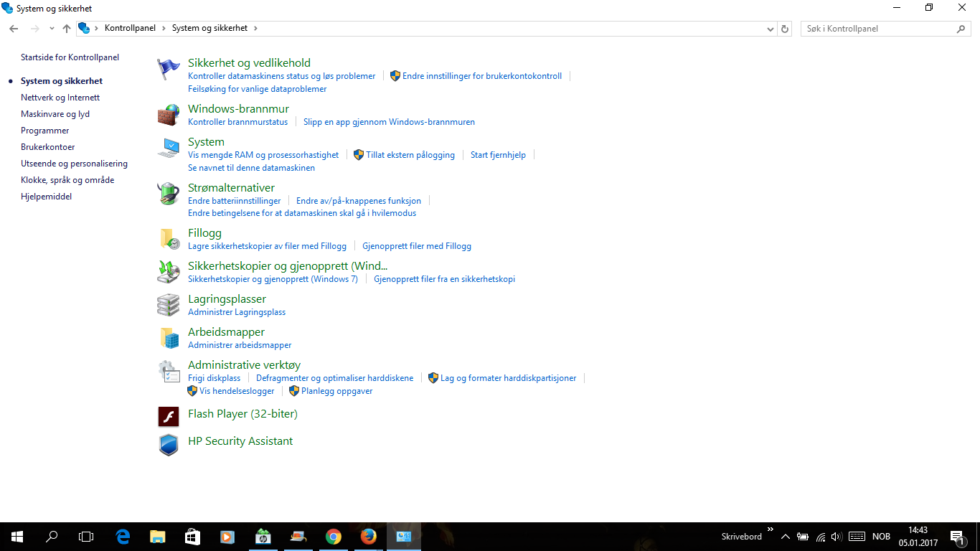Screen dimensions: 980x551
Task: Select Brukerkontoer category
Action: point(48,147)
